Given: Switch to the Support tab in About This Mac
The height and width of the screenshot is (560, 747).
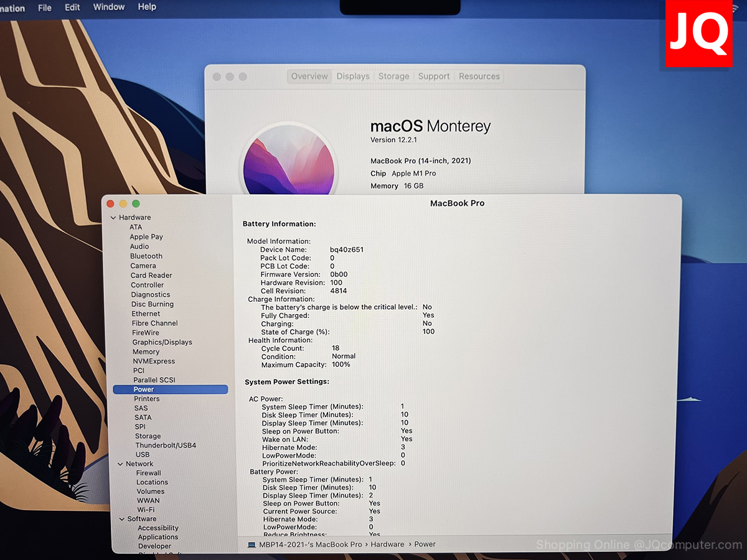Looking at the screenshot, I should [434, 76].
